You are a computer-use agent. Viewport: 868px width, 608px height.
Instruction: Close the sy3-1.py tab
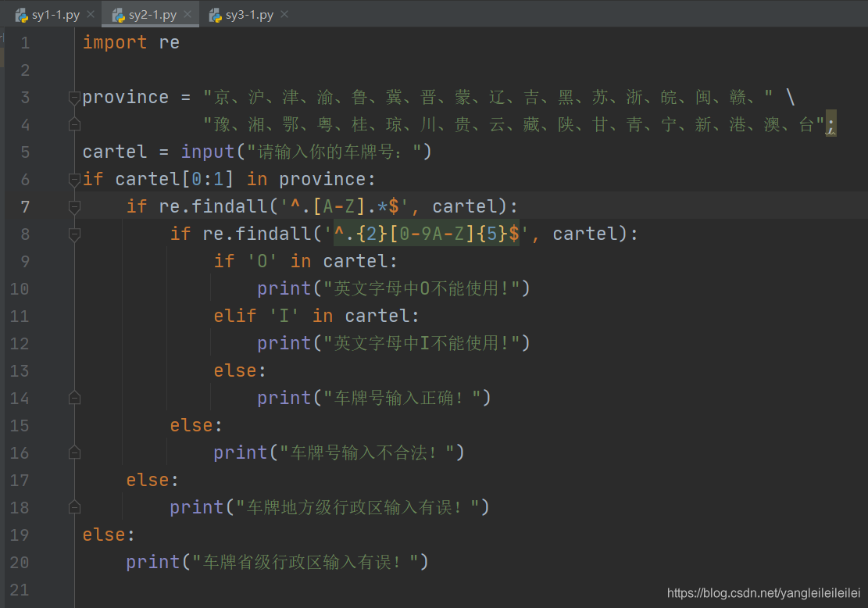[x=284, y=14]
